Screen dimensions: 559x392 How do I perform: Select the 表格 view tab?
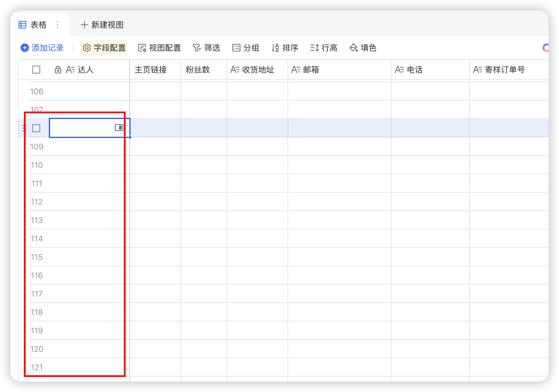pyautogui.click(x=38, y=25)
